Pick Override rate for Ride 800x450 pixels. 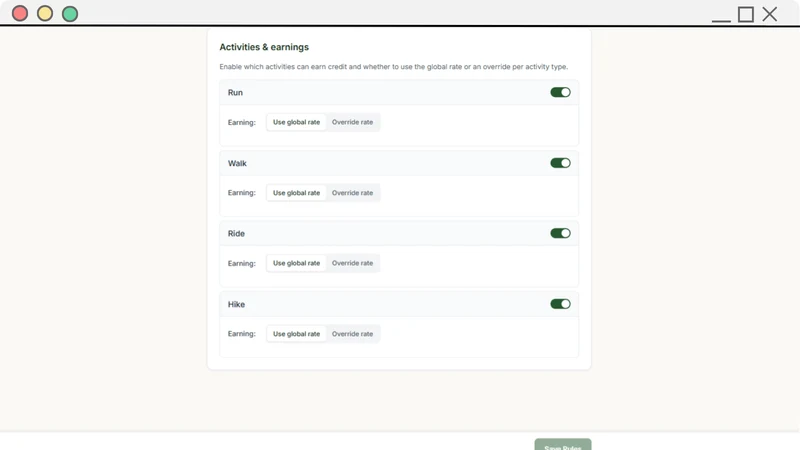coord(353,263)
